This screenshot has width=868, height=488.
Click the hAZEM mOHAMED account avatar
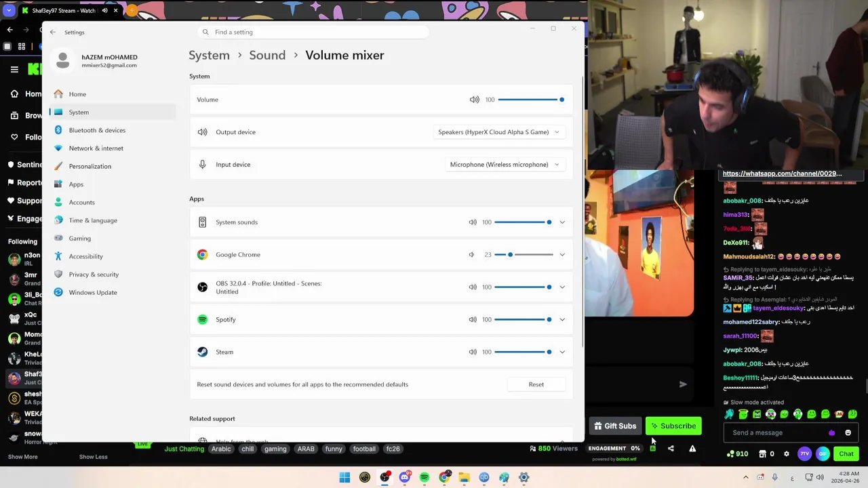pyautogui.click(x=62, y=60)
